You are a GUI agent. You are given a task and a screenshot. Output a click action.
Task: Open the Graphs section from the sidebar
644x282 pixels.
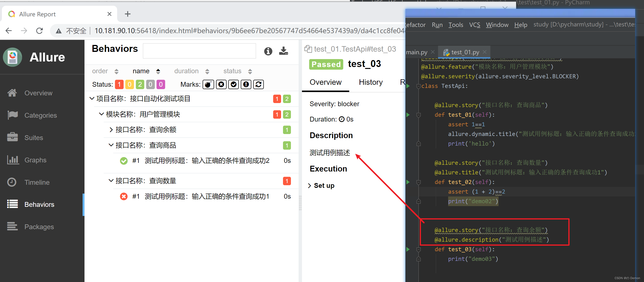tap(35, 160)
